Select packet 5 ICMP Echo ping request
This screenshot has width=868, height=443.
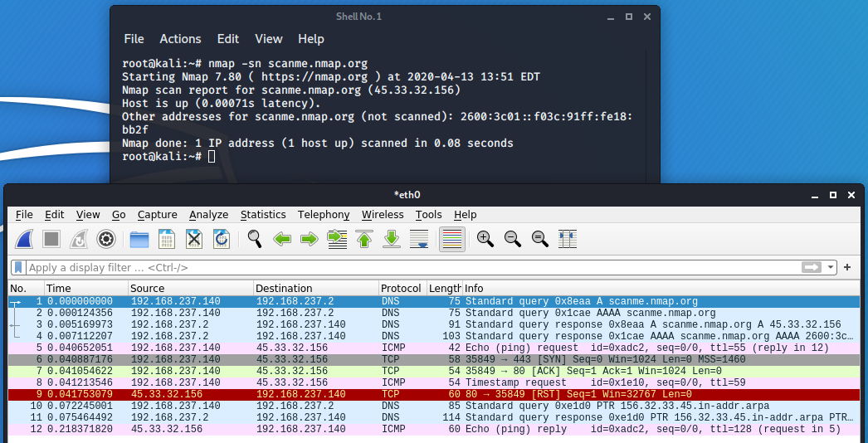pyautogui.click(x=435, y=348)
